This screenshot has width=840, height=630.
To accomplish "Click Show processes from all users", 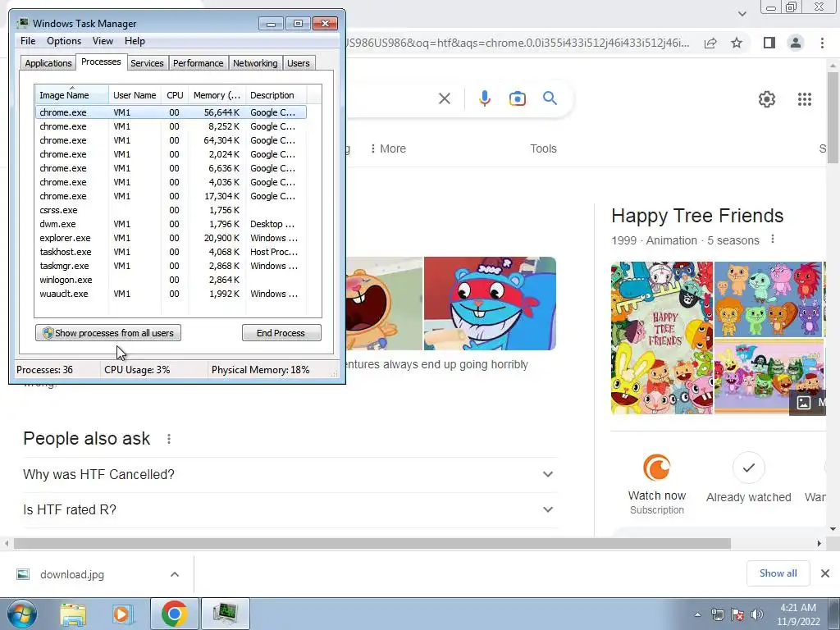I will [108, 333].
